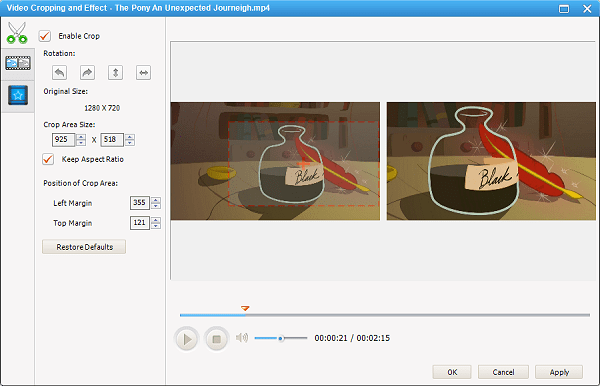Click the volume slider handle
The height and width of the screenshot is (386, 600).
280,338
